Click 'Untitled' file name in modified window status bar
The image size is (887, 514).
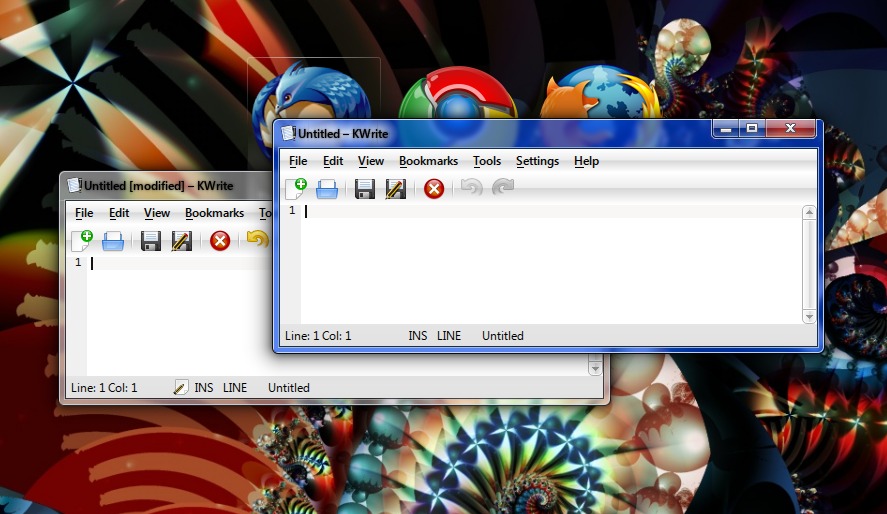pos(289,388)
